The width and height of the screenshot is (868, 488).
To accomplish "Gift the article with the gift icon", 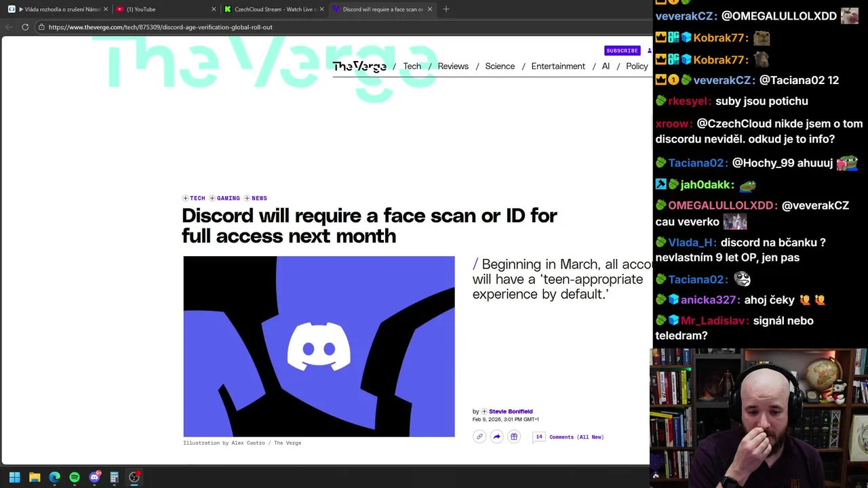I will coord(513,437).
